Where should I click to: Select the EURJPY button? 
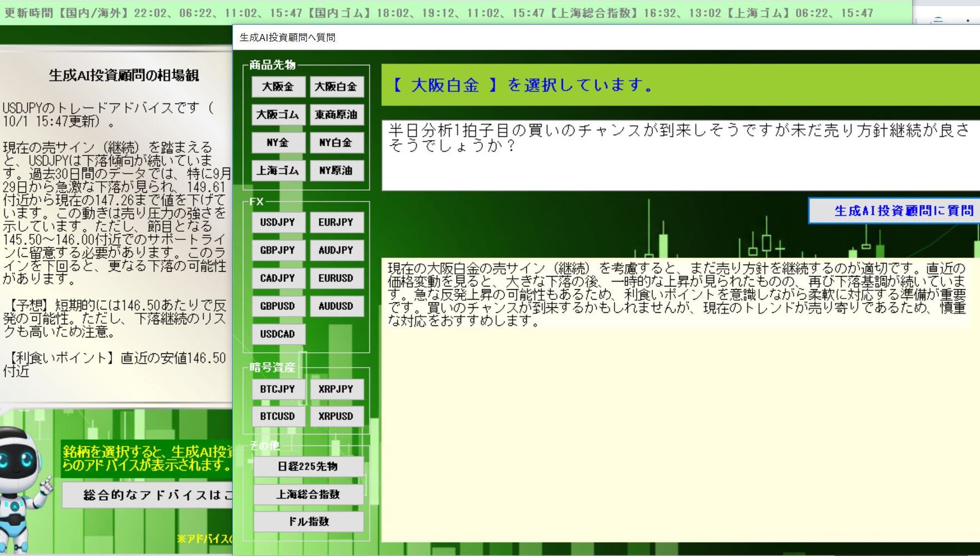pos(336,222)
